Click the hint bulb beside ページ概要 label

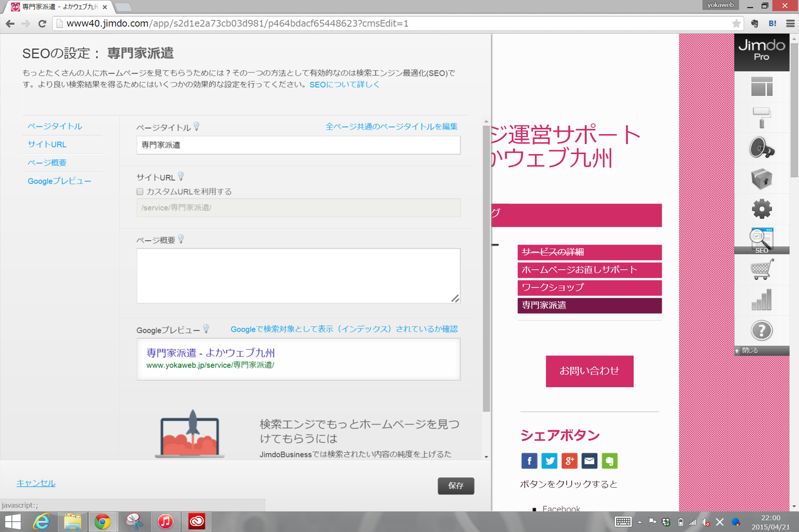point(181,239)
